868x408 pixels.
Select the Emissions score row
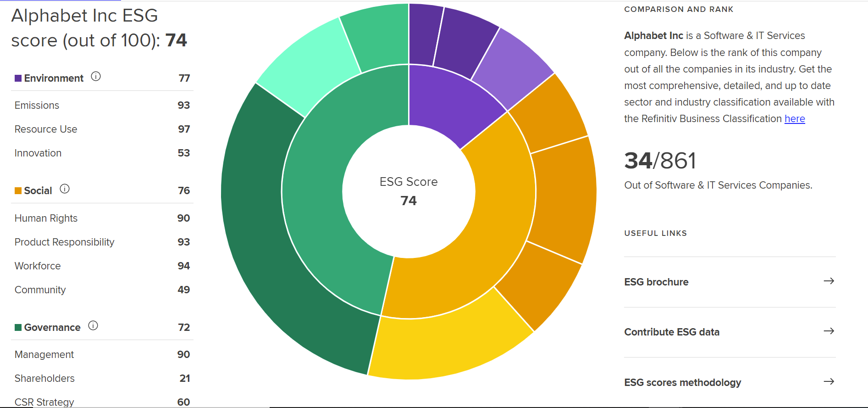[102, 106]
